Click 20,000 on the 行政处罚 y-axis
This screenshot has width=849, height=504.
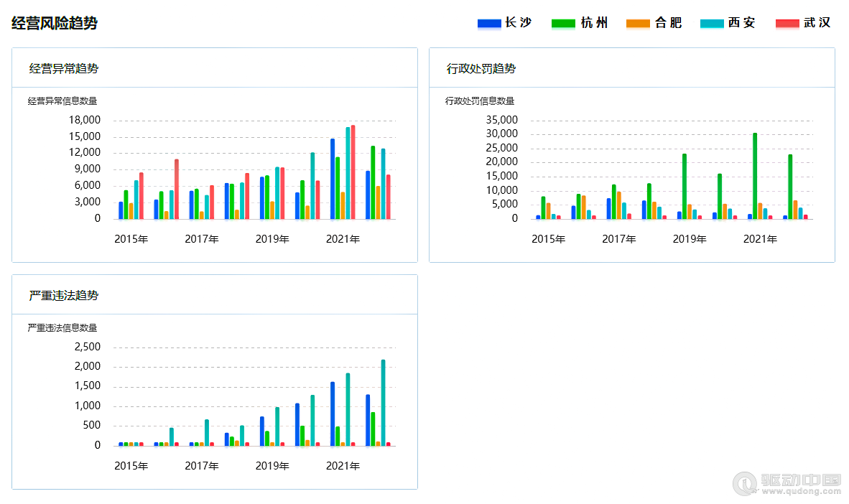click(x=502, y=162)
